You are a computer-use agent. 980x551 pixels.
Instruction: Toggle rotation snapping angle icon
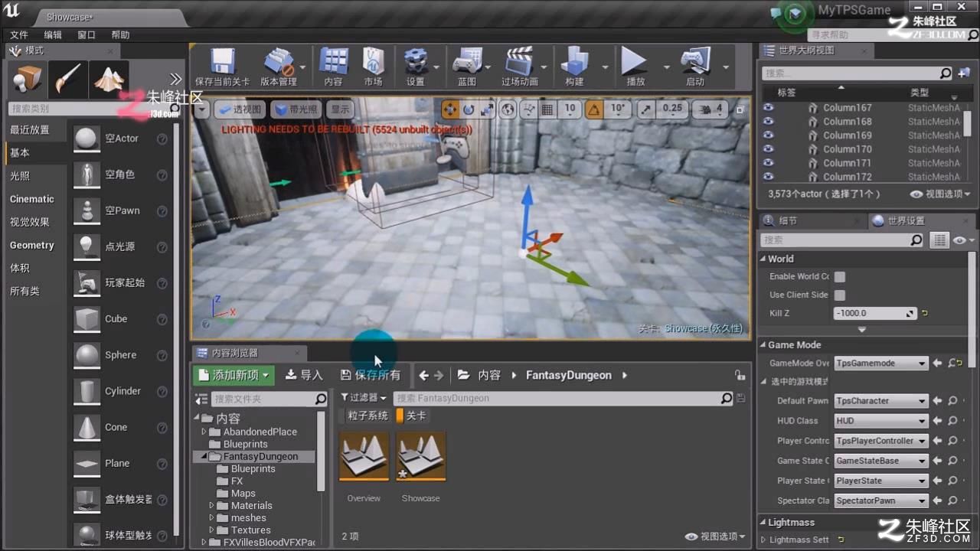594,109
